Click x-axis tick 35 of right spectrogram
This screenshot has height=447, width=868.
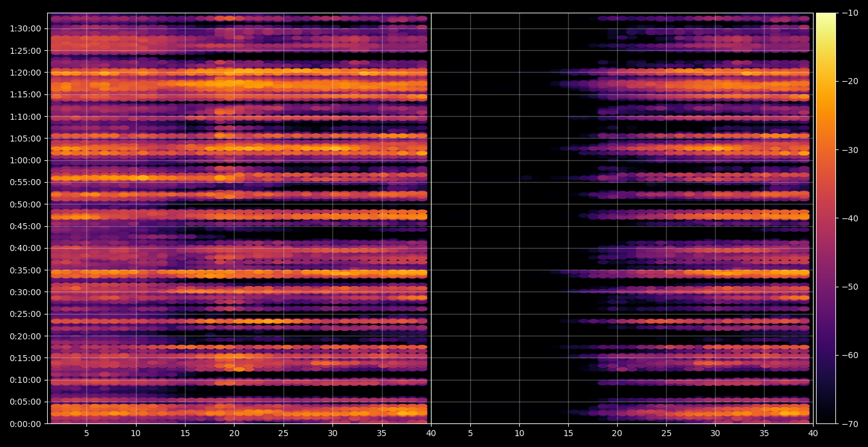[x=764, y=433]
